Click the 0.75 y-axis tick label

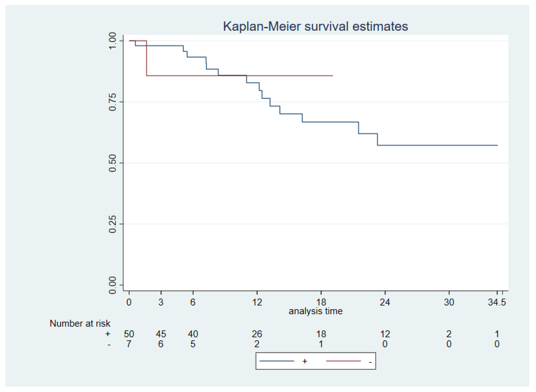pyautogui.click(x=112, y=102)
